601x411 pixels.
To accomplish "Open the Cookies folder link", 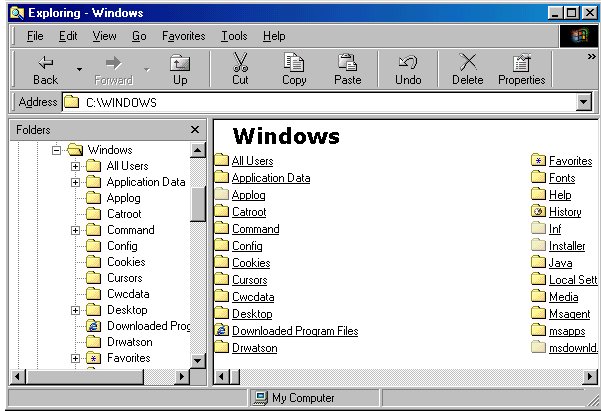I will coord(251,263).
